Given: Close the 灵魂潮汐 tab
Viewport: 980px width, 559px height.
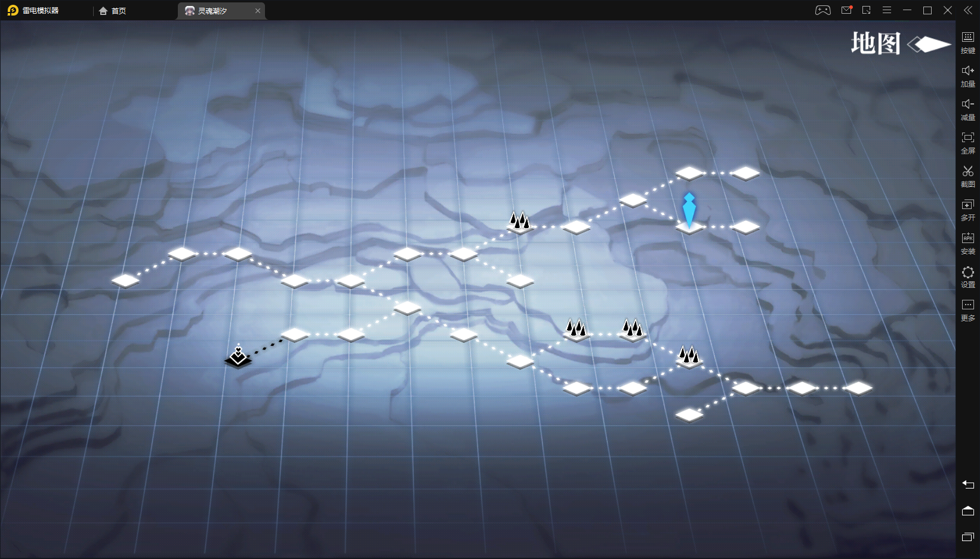Looking at the screenshot, I should coord(258,11).
